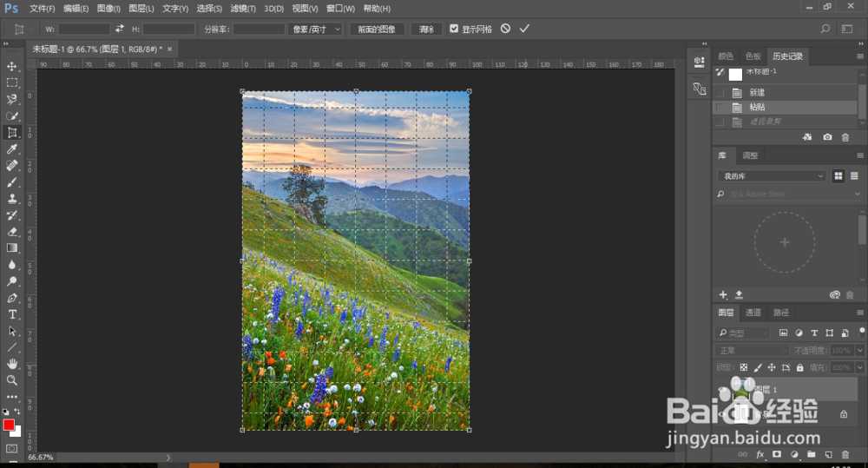Open opacity value dropdown arrow
The image size is (868, 468).
[859, 351]
